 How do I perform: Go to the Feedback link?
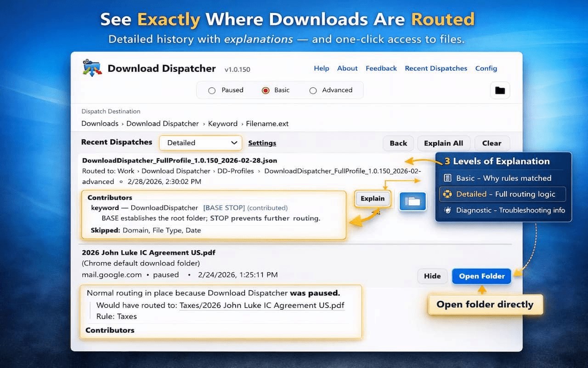[381, 68]
